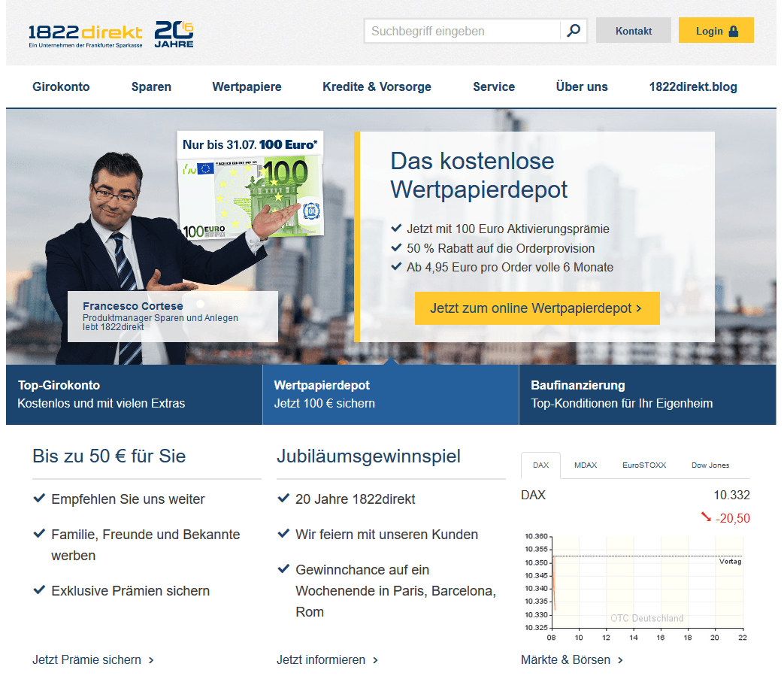Click the Jetzt Prämie sichern link

click(x=93, y=660)
